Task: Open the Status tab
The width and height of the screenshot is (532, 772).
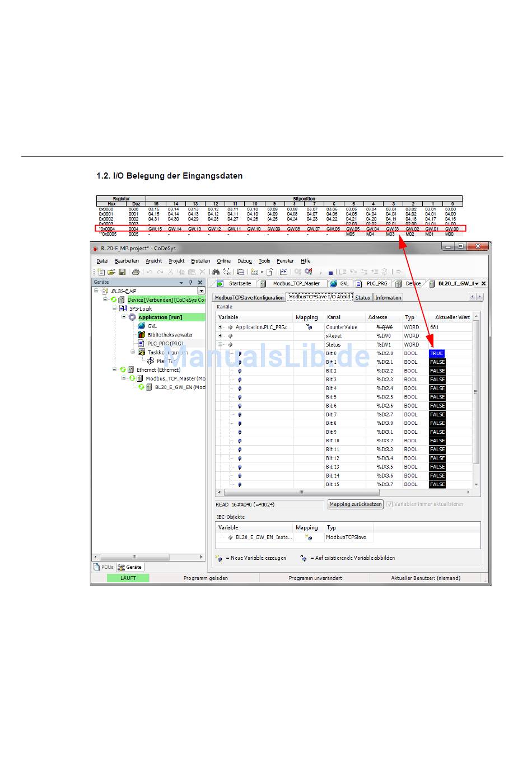Action: click(363, 298)
